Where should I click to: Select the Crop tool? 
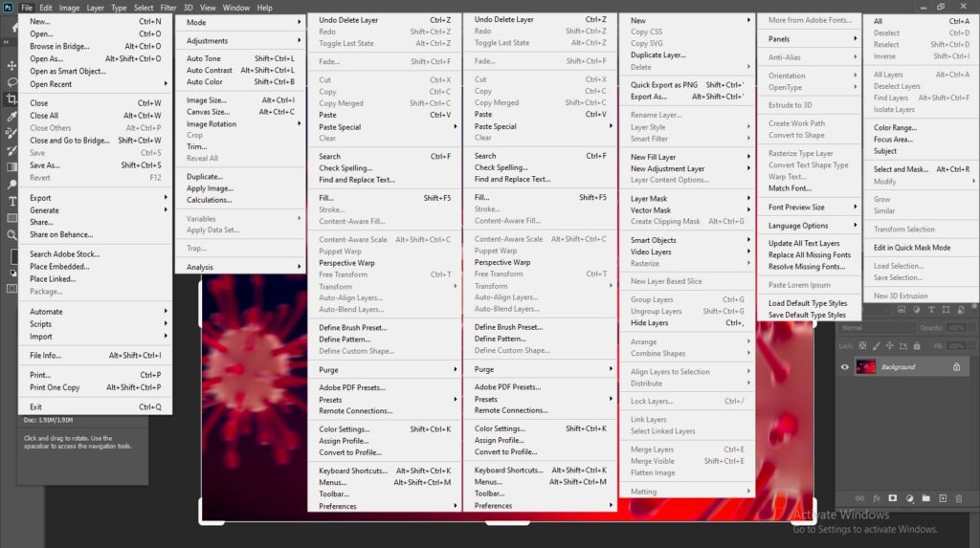[x=11, y=99]
